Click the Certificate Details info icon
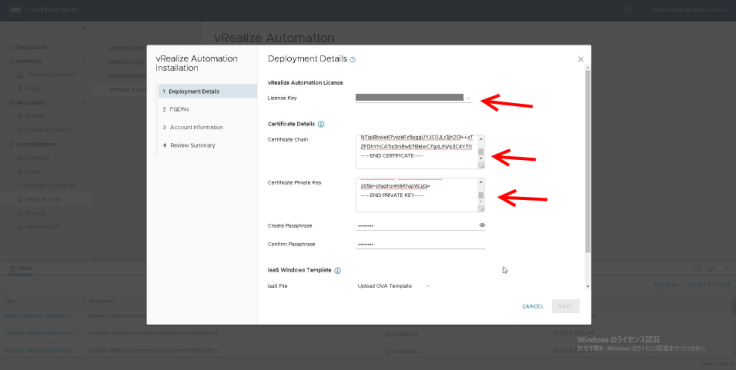The image size is (736, 370). 321,124
